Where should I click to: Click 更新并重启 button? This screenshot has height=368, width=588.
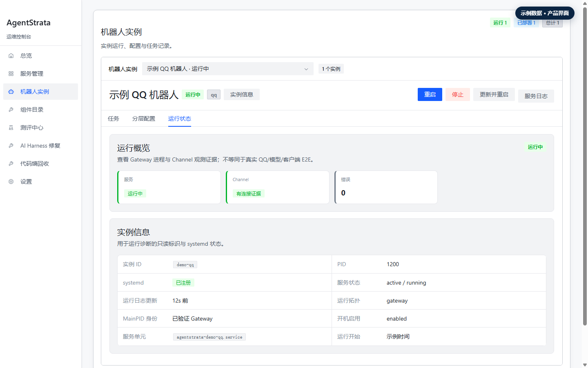tap(494, 94)
